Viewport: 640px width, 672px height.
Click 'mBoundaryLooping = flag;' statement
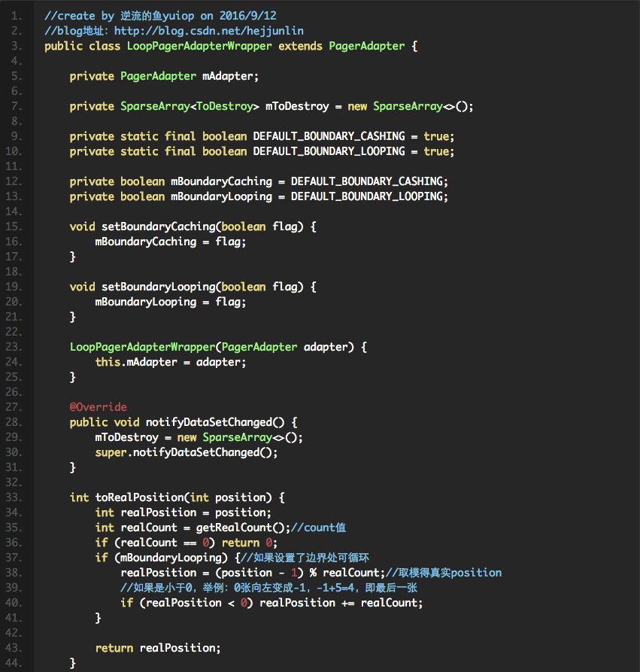point(171,303)
